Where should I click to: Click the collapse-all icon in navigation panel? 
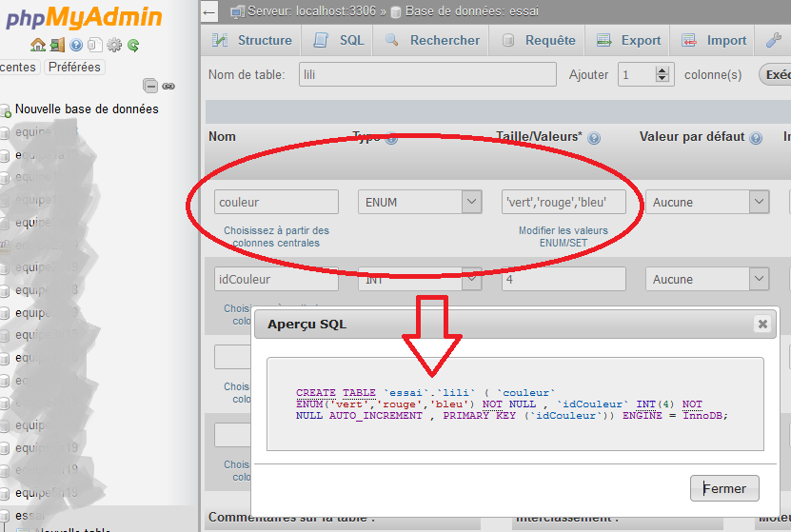point(150,86)
